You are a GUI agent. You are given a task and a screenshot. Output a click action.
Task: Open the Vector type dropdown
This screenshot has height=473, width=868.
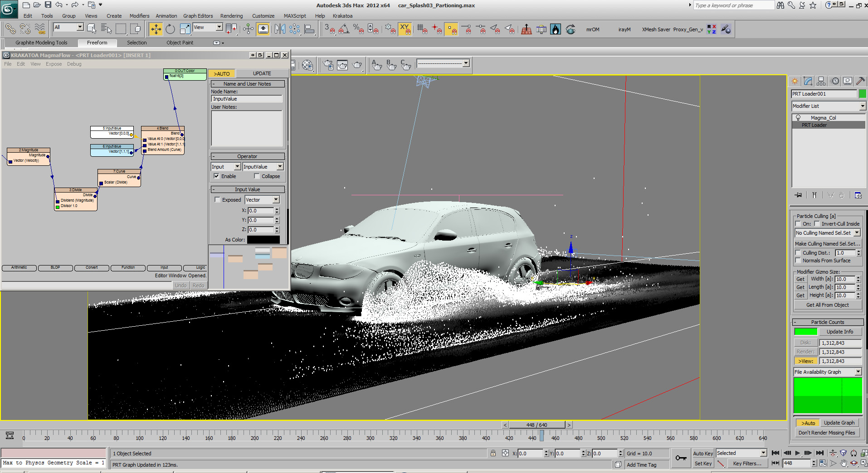coord(276,200)
